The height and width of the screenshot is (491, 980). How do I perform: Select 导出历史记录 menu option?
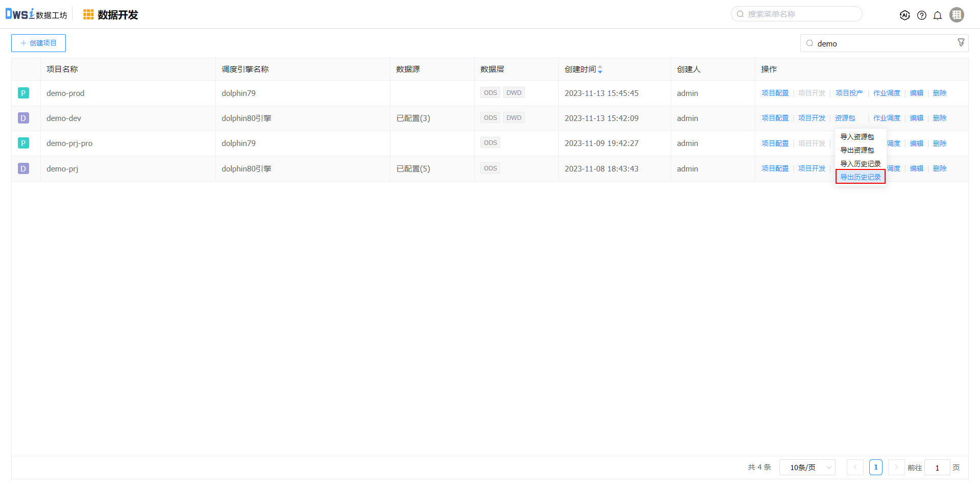[860, 177]
